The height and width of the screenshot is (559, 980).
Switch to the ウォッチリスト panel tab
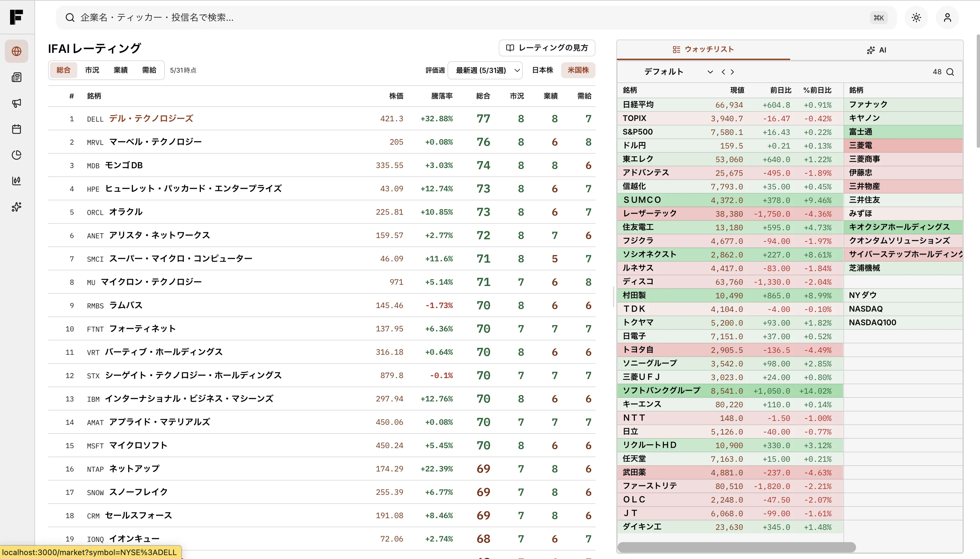click(704, 50)
